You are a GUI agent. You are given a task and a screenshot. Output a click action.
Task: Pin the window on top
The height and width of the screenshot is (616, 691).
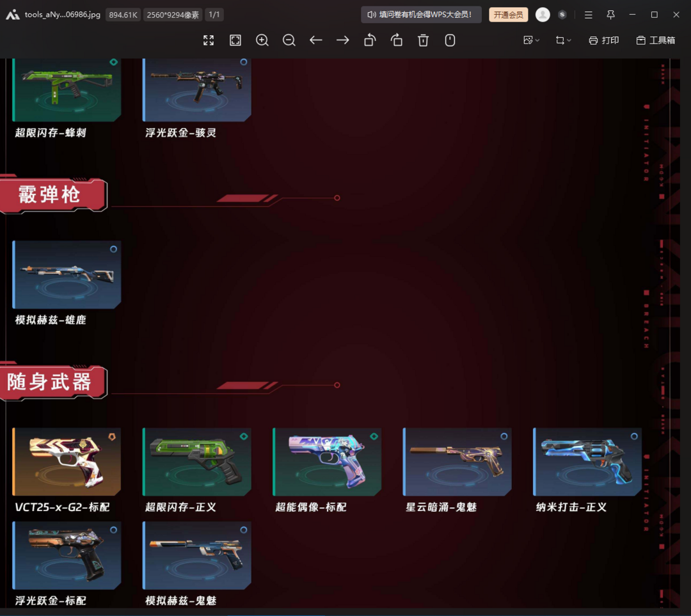610,15
